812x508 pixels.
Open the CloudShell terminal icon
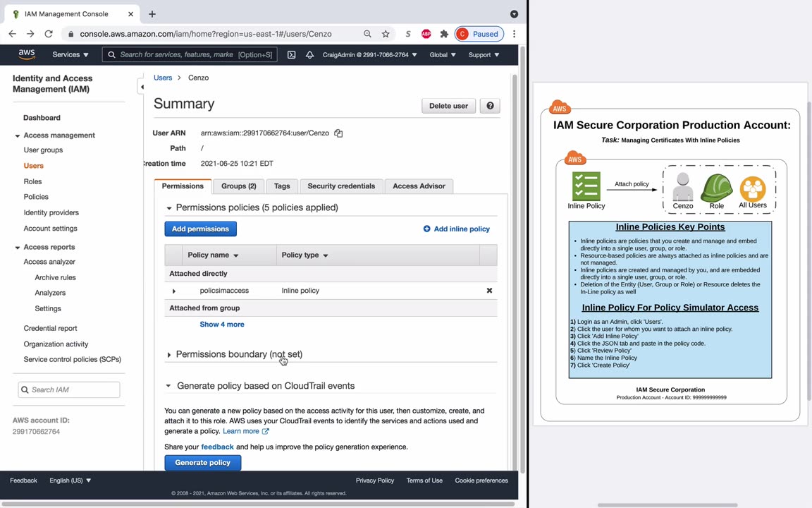tap(292, 54)
